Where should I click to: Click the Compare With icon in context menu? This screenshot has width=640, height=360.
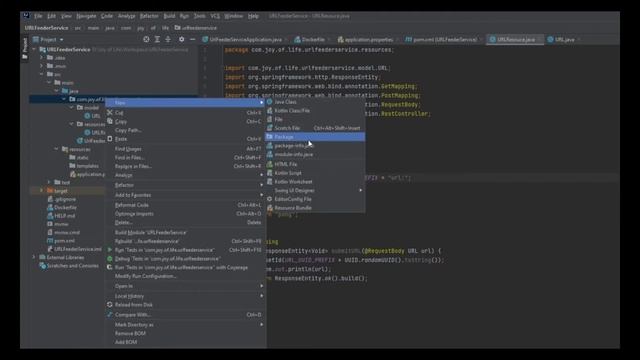pos(110,315)
